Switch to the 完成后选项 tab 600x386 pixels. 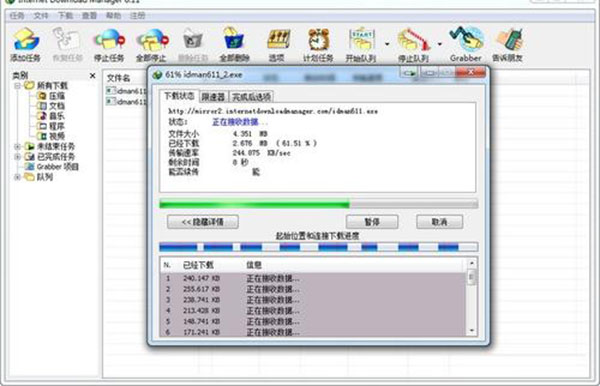(251, 97)
